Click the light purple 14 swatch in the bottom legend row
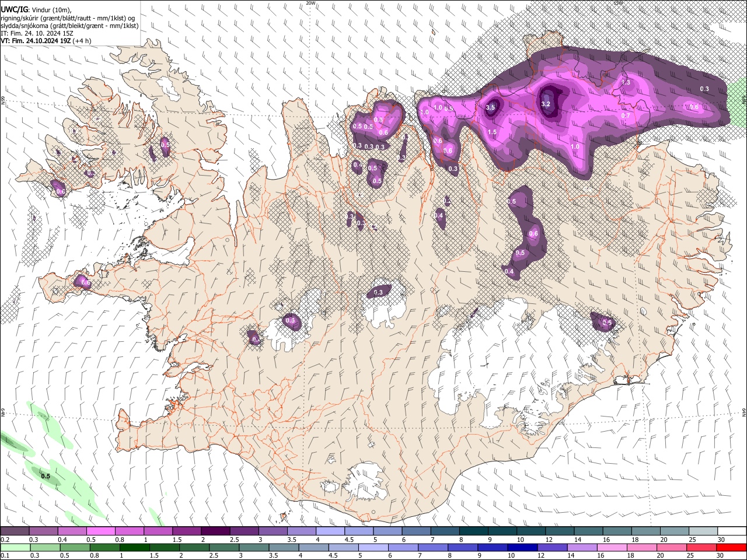The width and height of the screenshot is (747, 560). tap(582, 547)
